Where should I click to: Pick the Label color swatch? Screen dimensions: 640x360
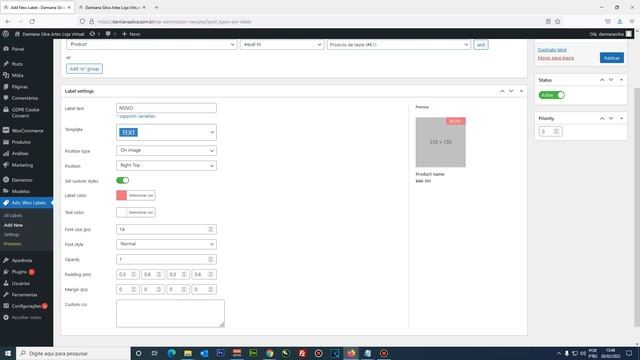[x=122, y=196]
